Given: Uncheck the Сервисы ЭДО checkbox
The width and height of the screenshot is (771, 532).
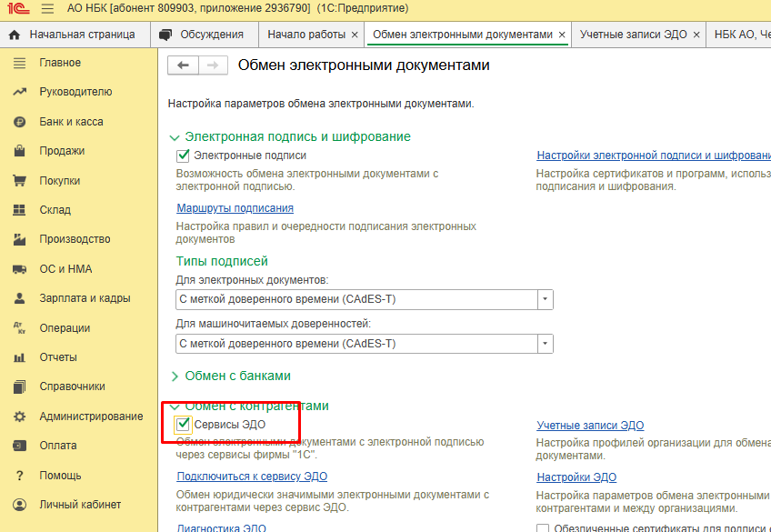Looking at the screenshot, I should [x=183, y=425].
